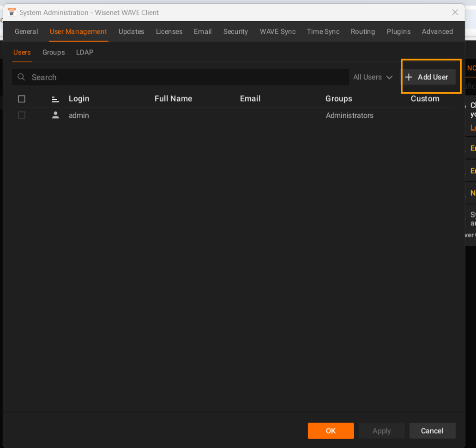Sort by the Login column header
Image resolution: width=476 pixels, height=448 pixels.
pos(79,99)
